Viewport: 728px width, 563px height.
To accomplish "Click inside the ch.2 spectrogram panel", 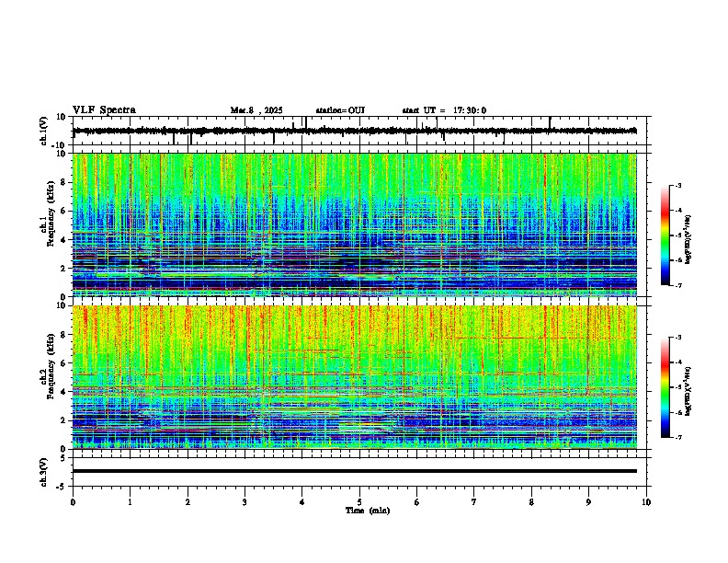I will 354,377.
